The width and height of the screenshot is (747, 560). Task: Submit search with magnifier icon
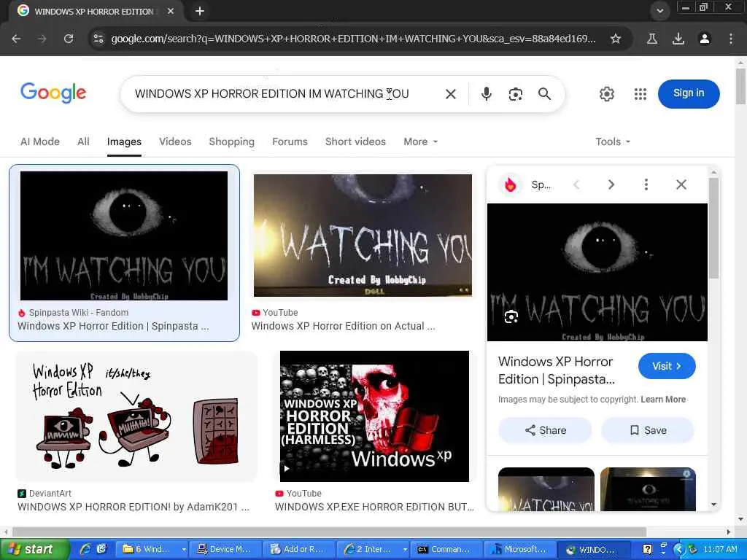coord(544,94)
